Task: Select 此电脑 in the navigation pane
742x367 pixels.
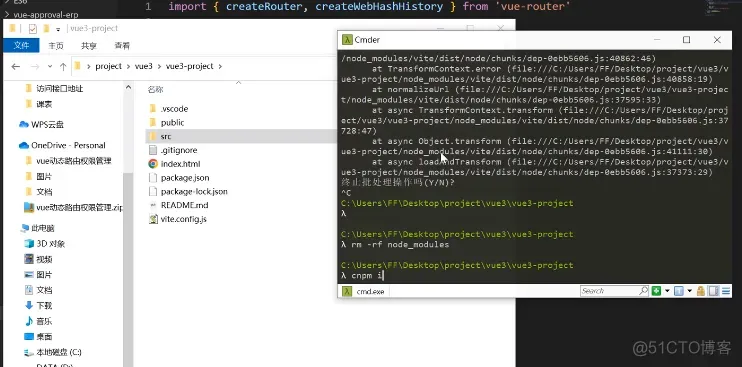Action: pyautogui.click(x=43, y=228)
